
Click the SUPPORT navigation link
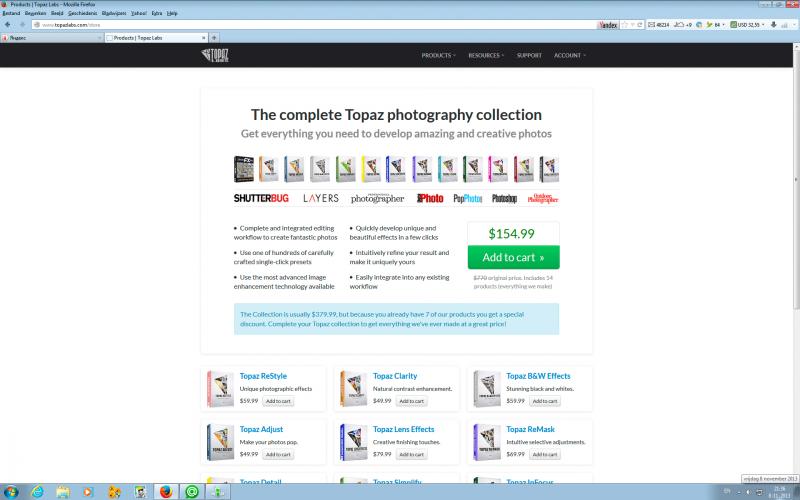[x=529, y=55]
